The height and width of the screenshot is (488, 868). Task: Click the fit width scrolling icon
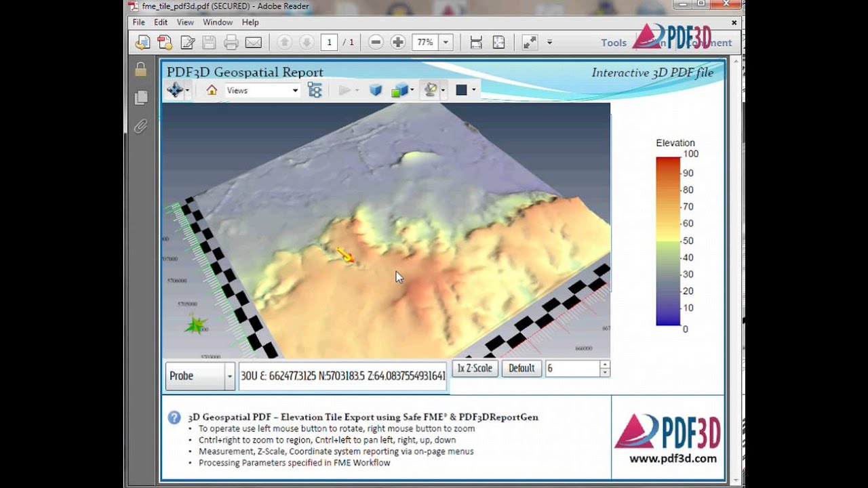(x=476, y=43)
